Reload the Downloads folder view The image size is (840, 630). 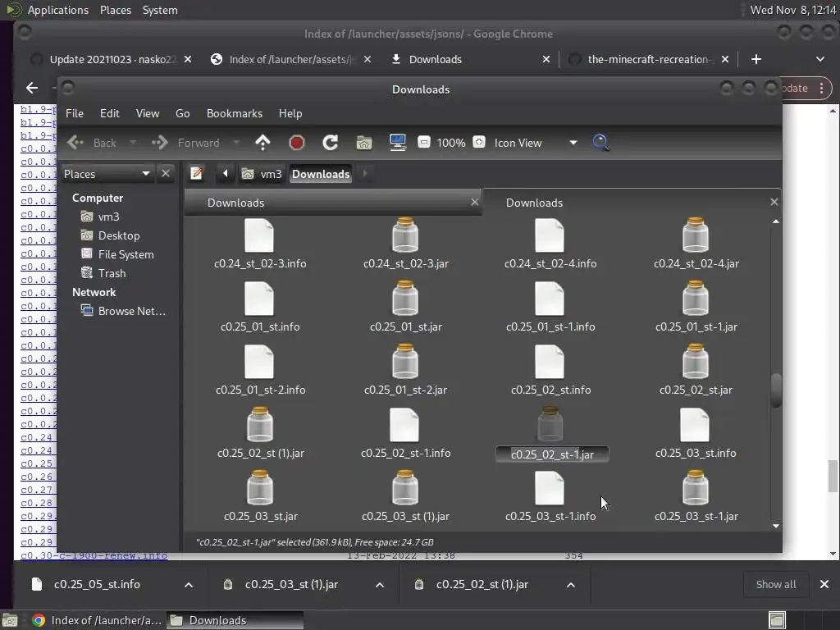pos(331,143)
